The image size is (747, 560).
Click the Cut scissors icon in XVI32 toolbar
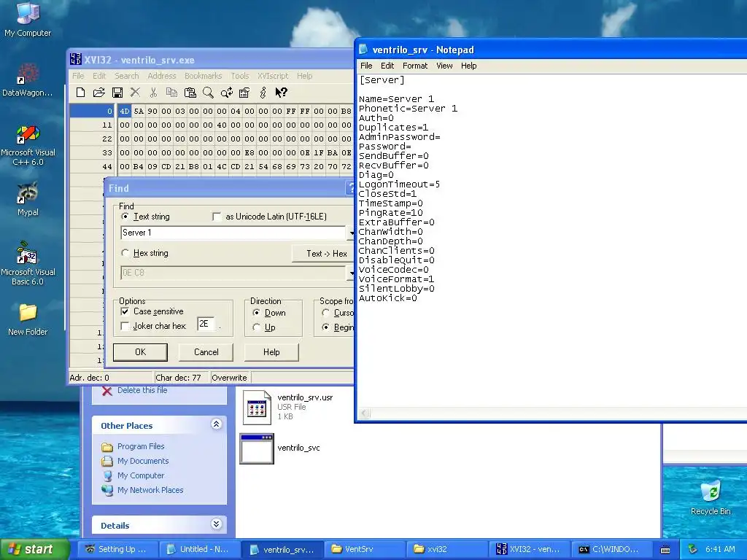(153, 93)
